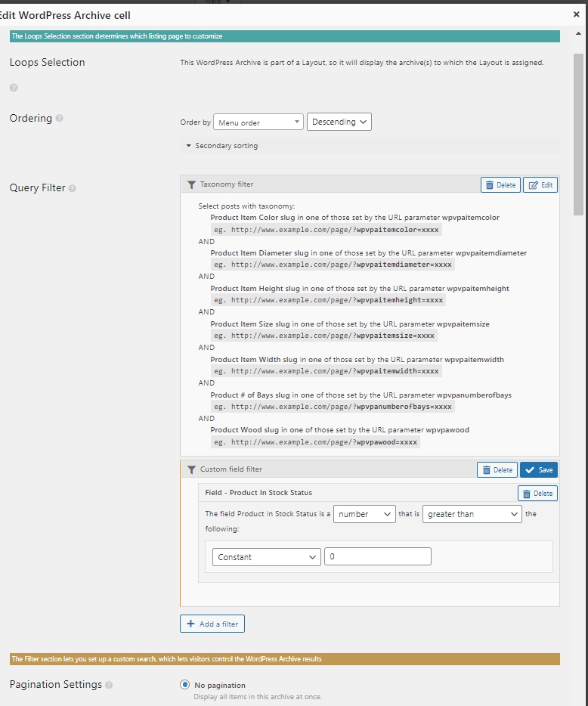Click the Select posts with taxonomy text
The width and height of the screenshot is (588, 706).
[x=246, y=206]
